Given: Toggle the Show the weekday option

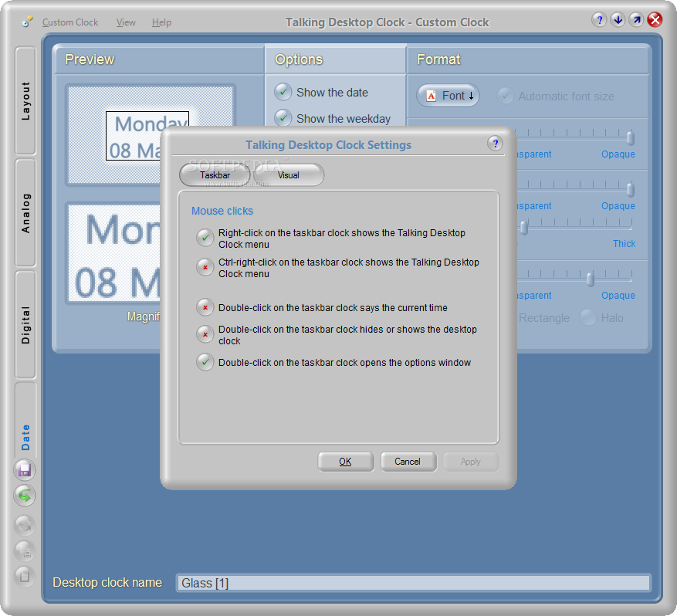Looking at the screenshot, I should [283, 117].
